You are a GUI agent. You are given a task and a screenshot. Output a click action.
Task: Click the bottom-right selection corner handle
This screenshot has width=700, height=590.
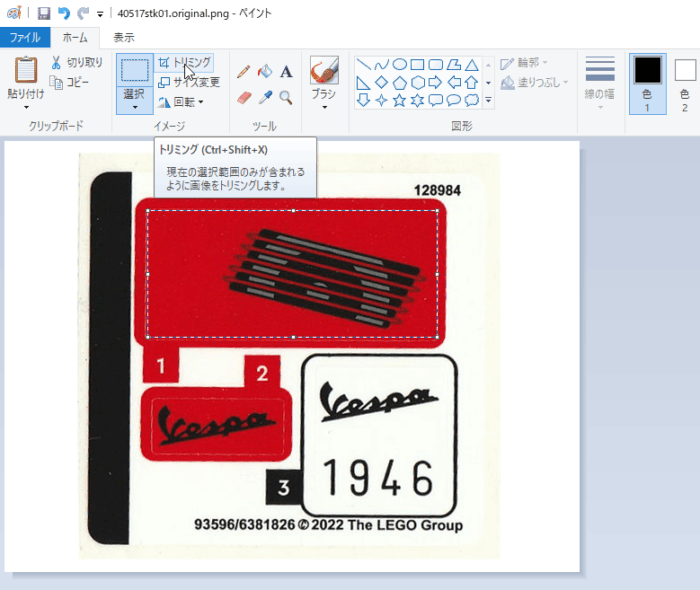point(437,337)
